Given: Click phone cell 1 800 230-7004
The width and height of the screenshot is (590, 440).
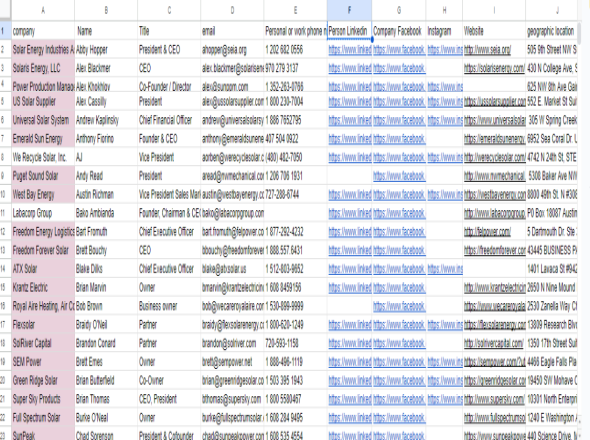Looking at the screenshot, I should [295, 102].
